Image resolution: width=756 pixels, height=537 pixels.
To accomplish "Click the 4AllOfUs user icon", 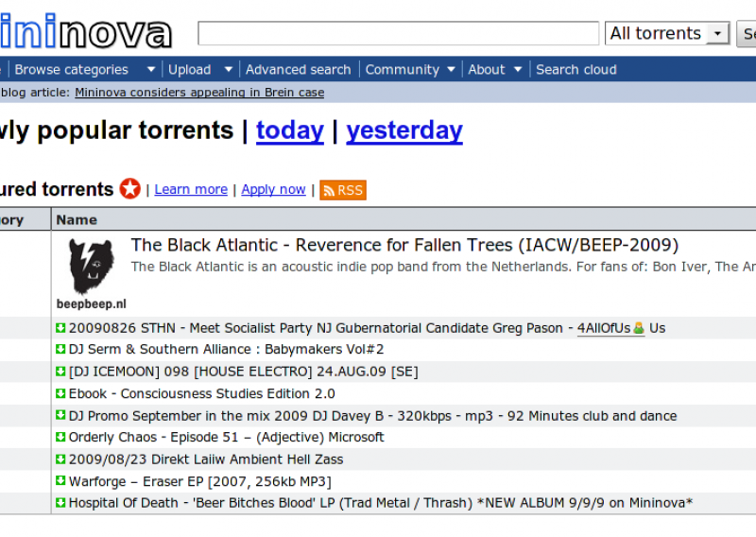I will [639, 328].
